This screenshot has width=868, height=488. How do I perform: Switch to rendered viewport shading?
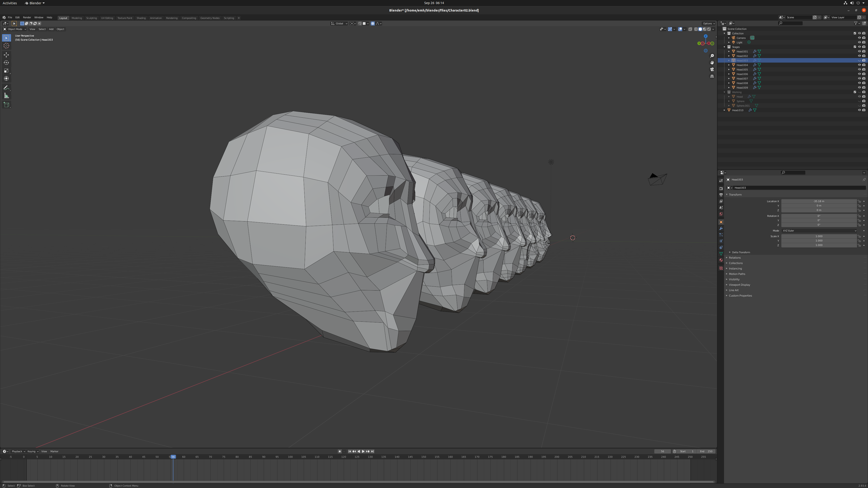[709, 29]
